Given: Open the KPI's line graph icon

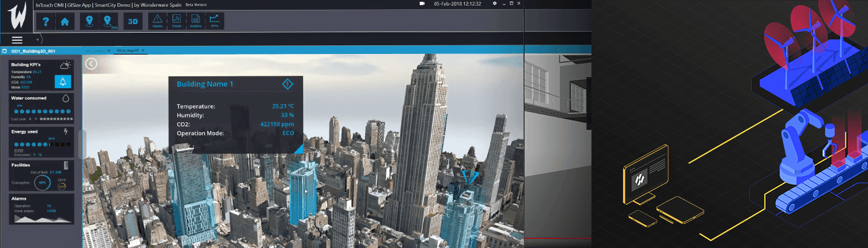Looking at the screenshot, I should 214,21.
